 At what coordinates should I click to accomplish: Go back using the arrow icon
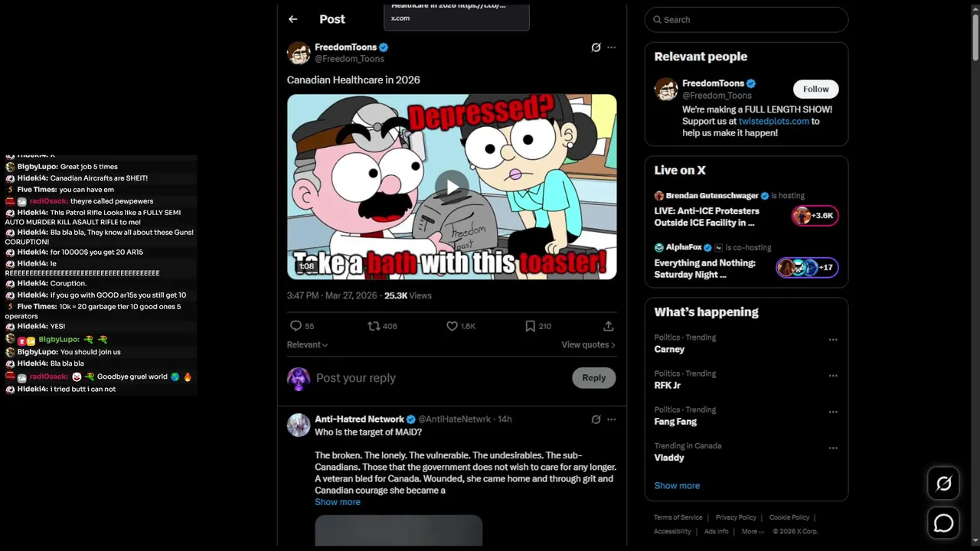tap(292, 19)
